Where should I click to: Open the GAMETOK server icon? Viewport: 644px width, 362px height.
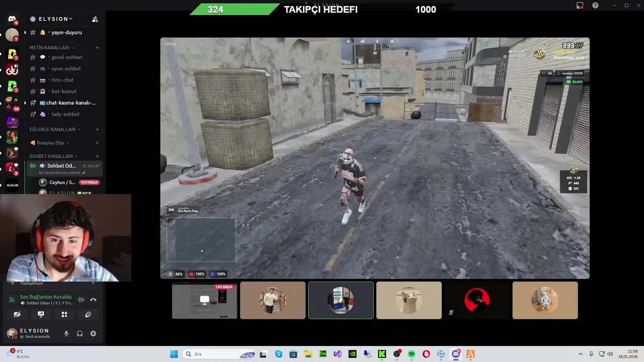tap(12, 121)
